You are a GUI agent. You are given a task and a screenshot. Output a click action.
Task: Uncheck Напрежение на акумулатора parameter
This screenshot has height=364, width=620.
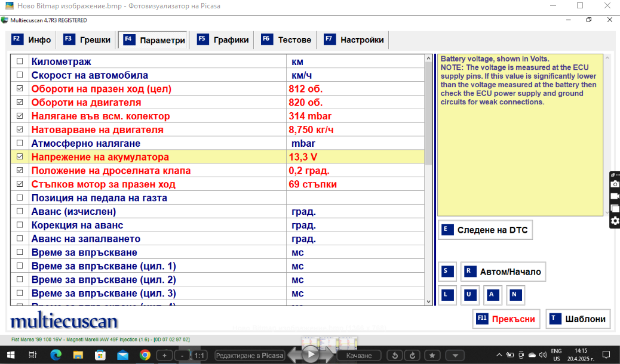20,157
